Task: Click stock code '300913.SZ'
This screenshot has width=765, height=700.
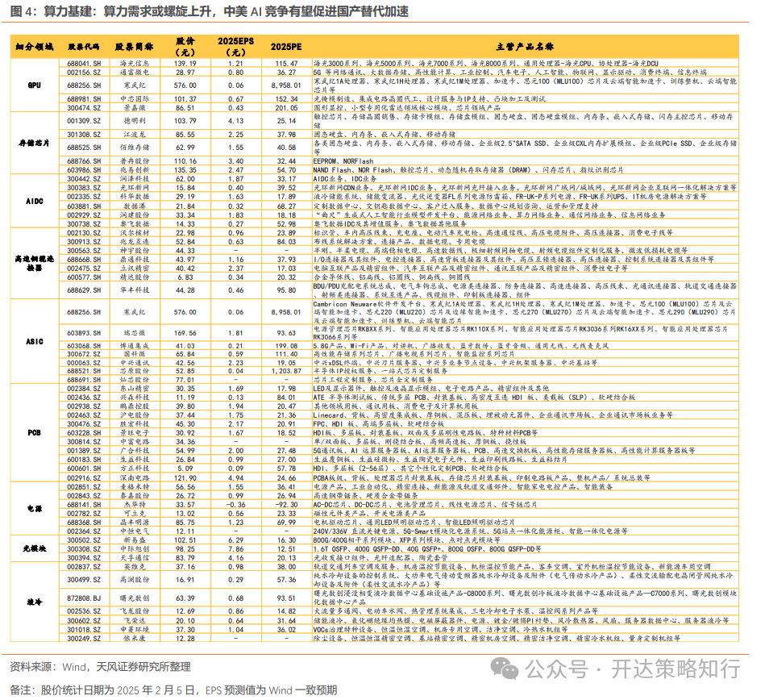Action: pos(84,242)
